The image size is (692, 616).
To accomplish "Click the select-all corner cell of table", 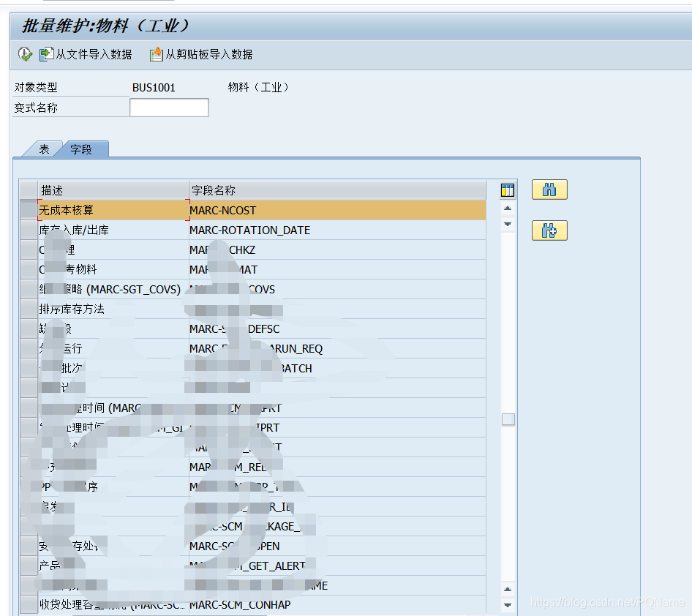I will pyautogui.click(x=29, y=190).
